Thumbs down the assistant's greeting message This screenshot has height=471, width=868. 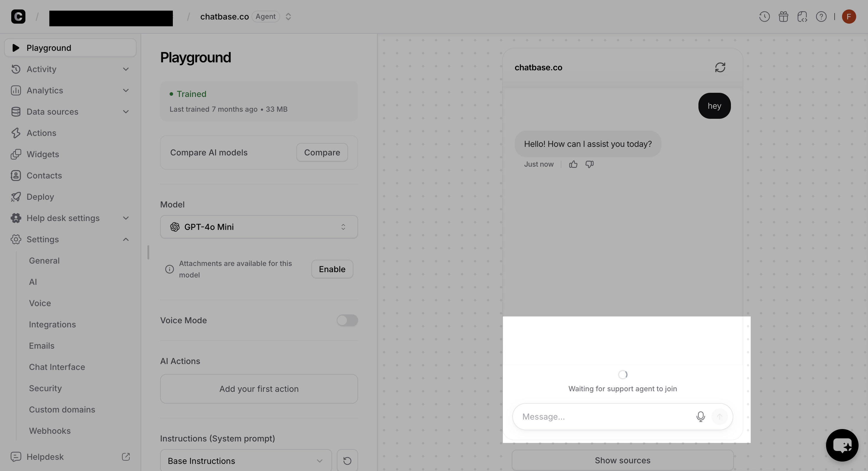click(x=589, y=164)
